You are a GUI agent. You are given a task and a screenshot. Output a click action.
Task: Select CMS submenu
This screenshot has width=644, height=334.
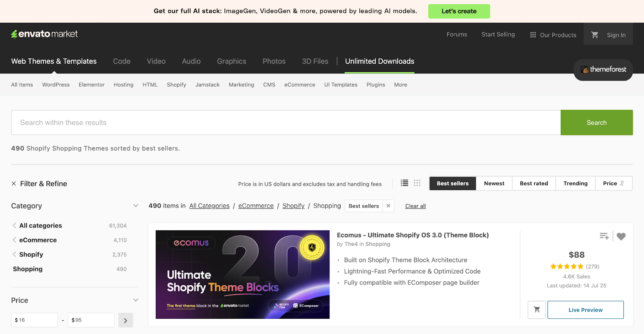point(269,85)
